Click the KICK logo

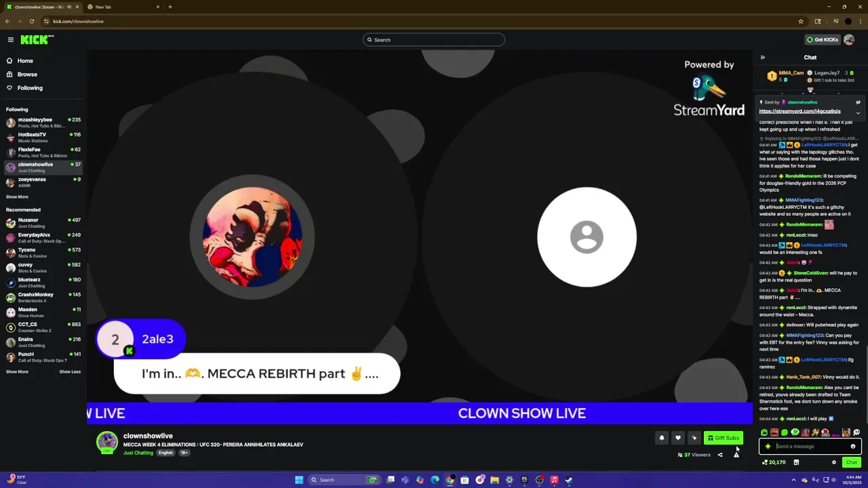point(37,40)
